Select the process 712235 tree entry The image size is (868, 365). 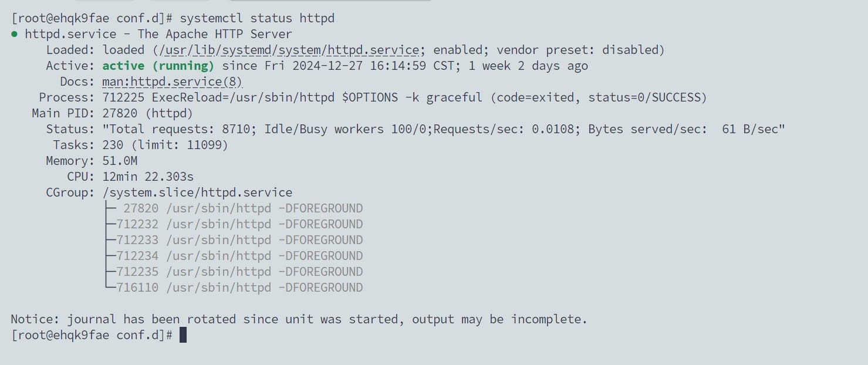pyautogui.click(x=239, y=272)
